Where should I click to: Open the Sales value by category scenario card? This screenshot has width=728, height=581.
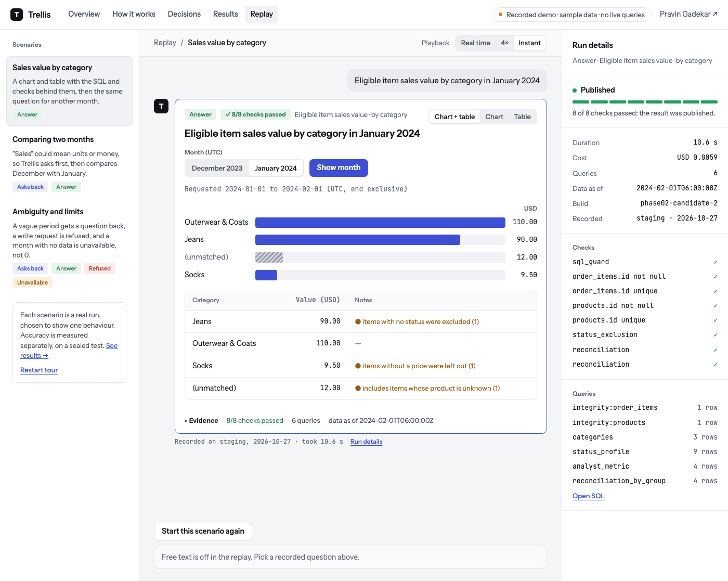(x=69, y=91)
